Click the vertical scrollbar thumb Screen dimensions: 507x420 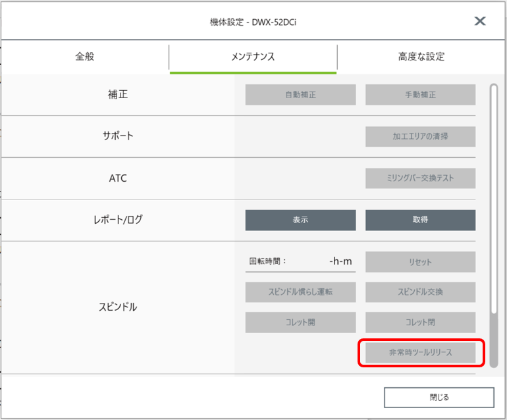493,199
